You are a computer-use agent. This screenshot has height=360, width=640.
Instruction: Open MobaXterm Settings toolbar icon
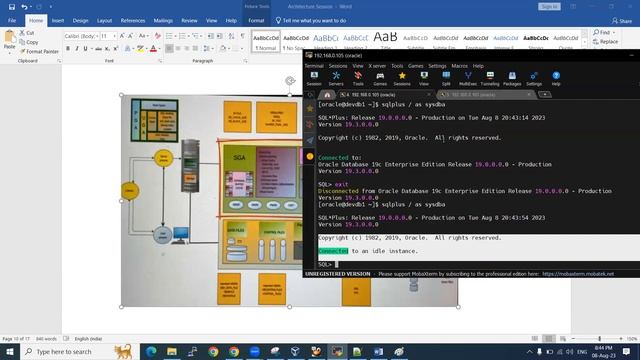[534, 78]
